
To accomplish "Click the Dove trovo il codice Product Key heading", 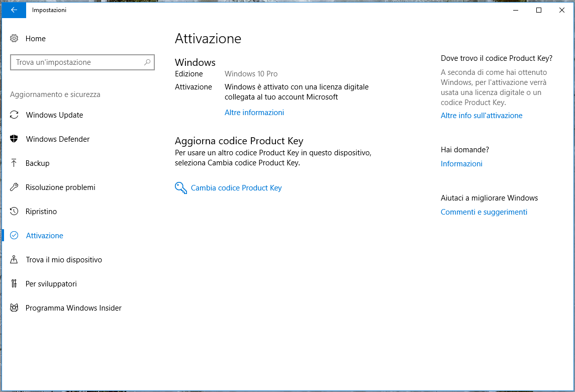I will pos(497,58).
